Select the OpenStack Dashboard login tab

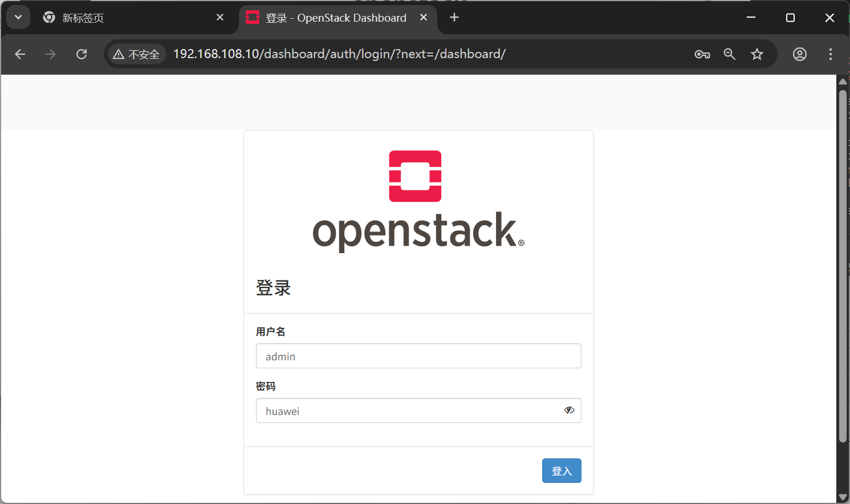point(337,18)
